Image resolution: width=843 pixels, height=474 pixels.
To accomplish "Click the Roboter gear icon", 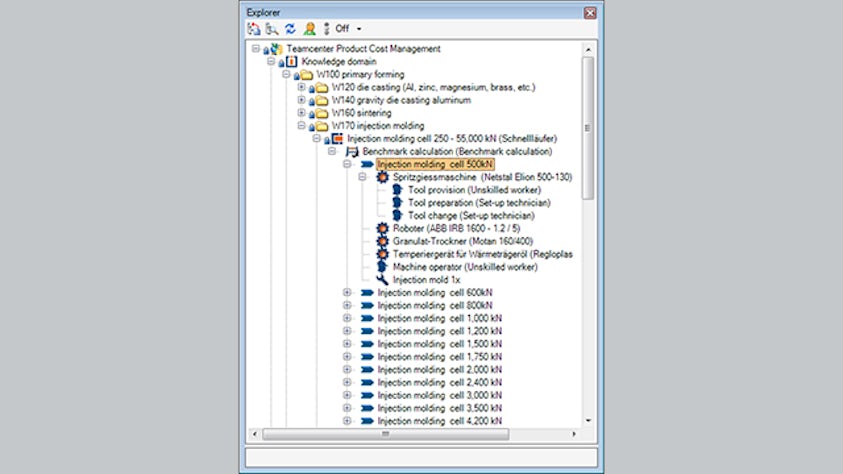I will click(382, 228).
